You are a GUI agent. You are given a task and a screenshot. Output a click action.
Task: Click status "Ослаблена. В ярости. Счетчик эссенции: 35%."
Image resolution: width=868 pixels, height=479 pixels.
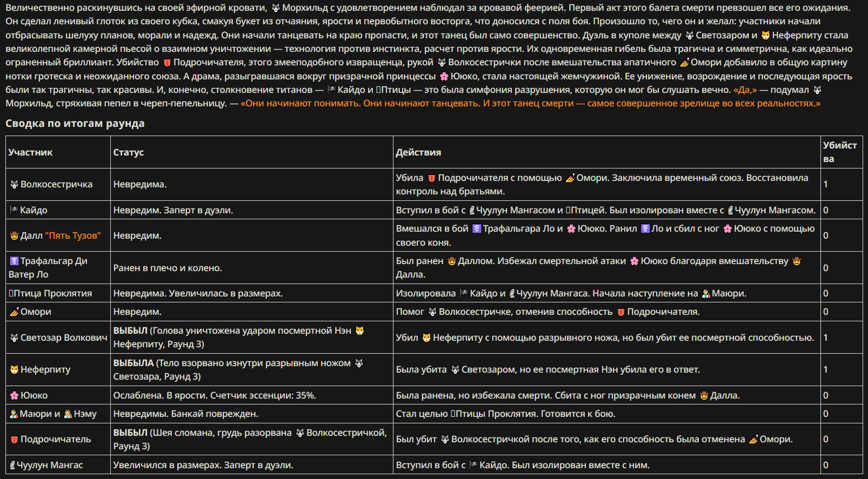pyautogui.click(x=215, y=396)
